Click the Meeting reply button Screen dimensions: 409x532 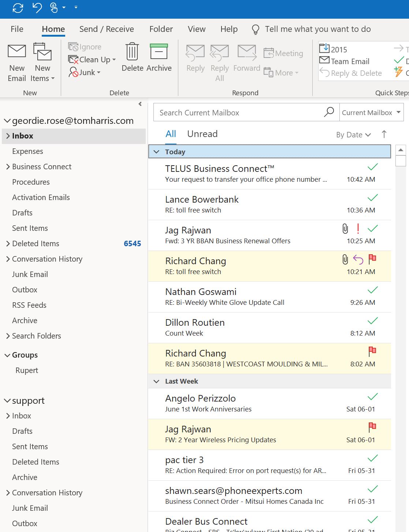coord(283,53)
